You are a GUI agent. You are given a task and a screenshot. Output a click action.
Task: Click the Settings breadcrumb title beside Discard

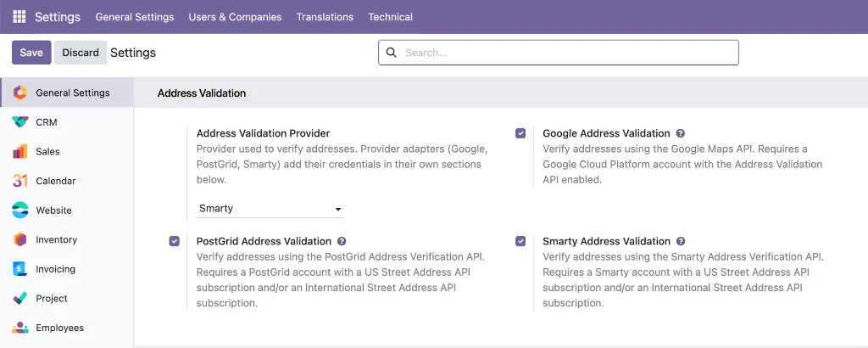point(133,53)
